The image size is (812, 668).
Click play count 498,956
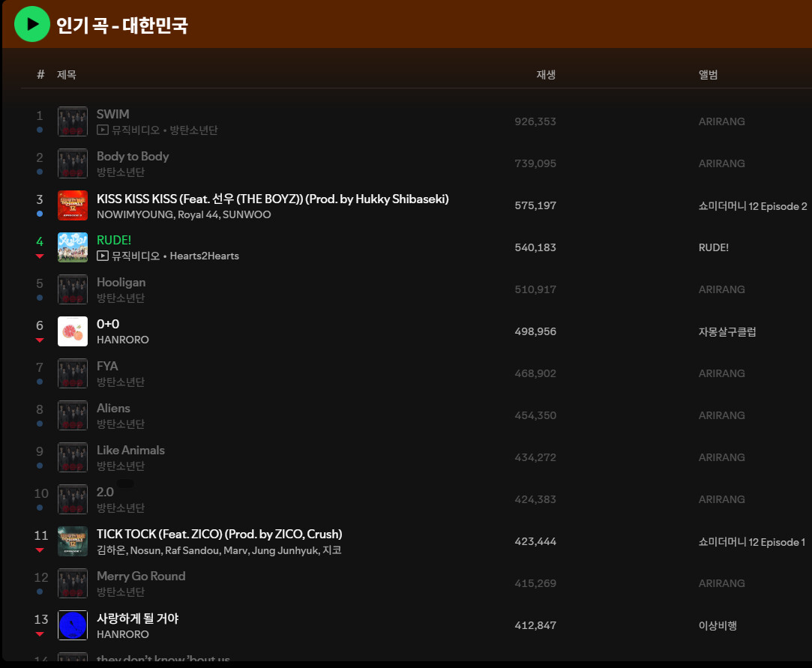[535, 331]
